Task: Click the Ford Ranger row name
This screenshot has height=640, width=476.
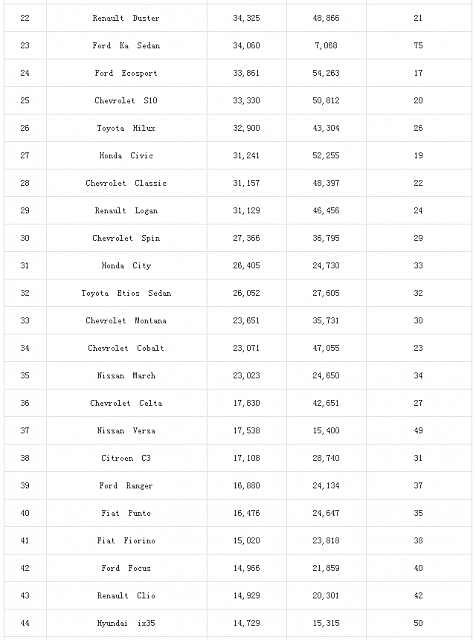Action: click(x=126, y=486)
